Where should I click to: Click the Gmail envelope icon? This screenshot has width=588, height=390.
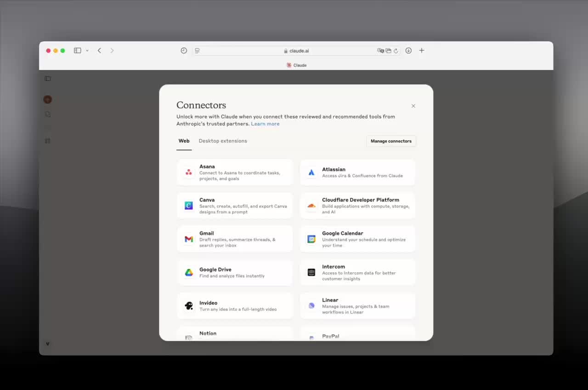point(189,239)
